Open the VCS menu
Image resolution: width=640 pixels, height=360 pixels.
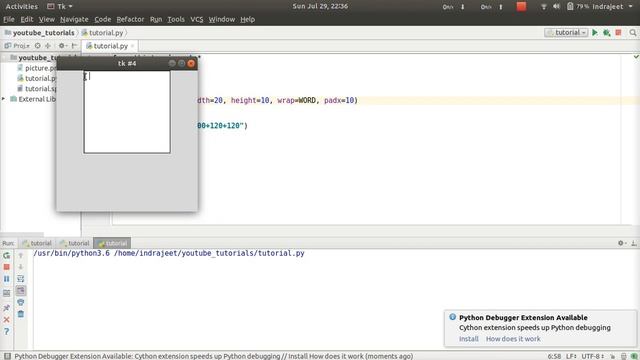click(x=196, y=19)
